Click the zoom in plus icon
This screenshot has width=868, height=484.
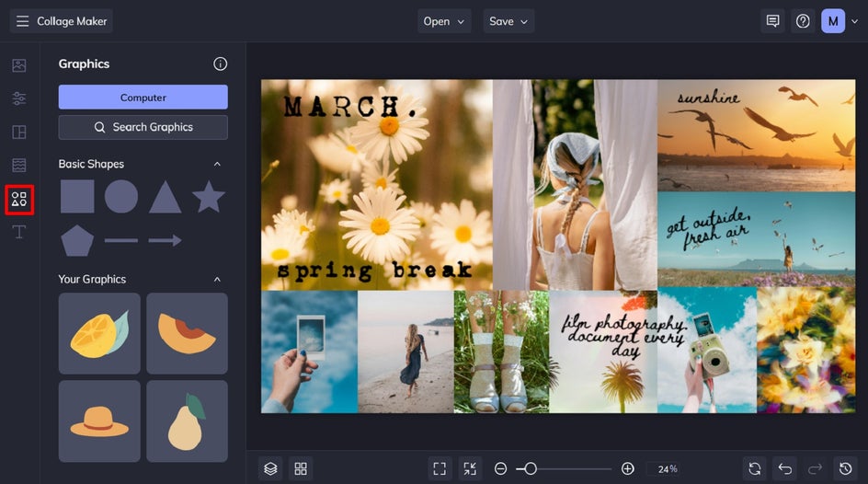point(628,469)
